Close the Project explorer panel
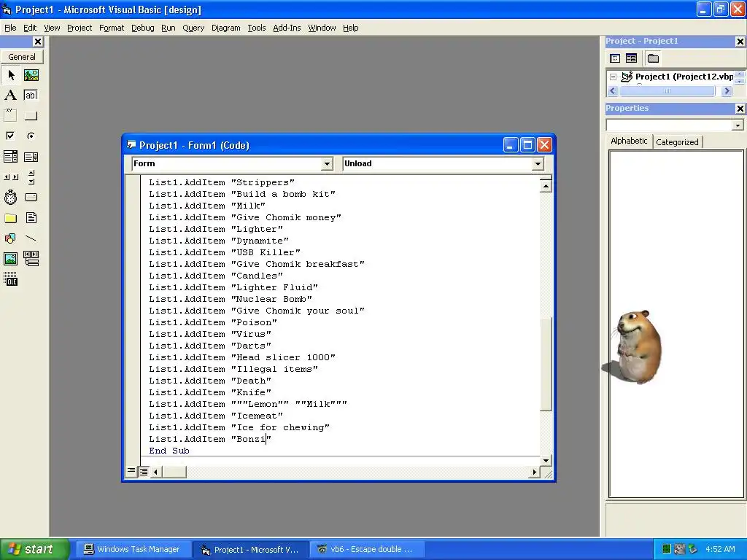Image resolution: width=747 pixels, height=560 pixels. 740,42
